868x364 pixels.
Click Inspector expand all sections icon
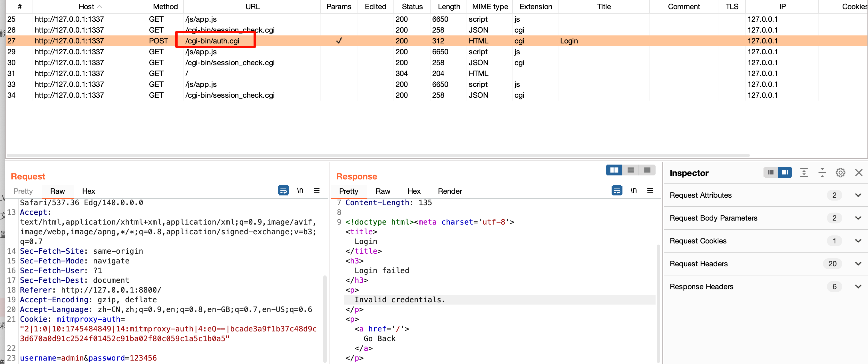(x=804, y=173)
